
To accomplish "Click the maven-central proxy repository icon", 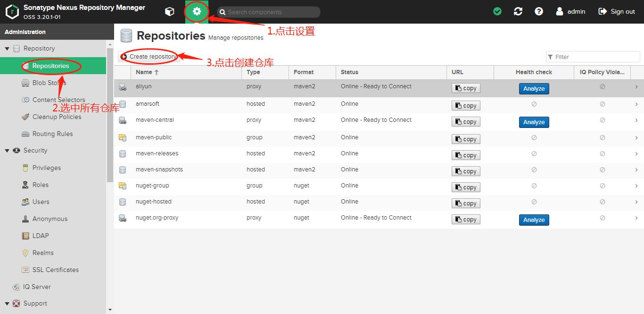I will point(123,120).
